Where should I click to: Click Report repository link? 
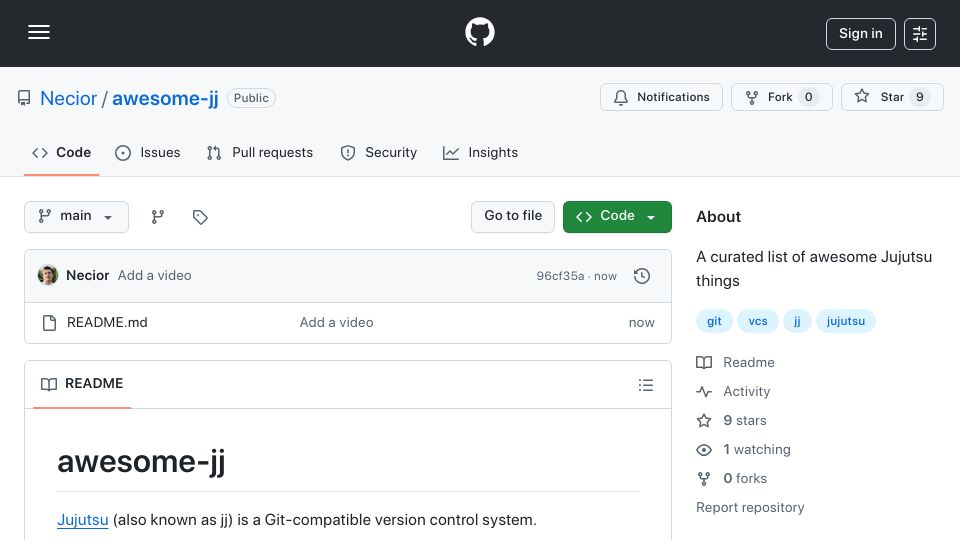750,508
